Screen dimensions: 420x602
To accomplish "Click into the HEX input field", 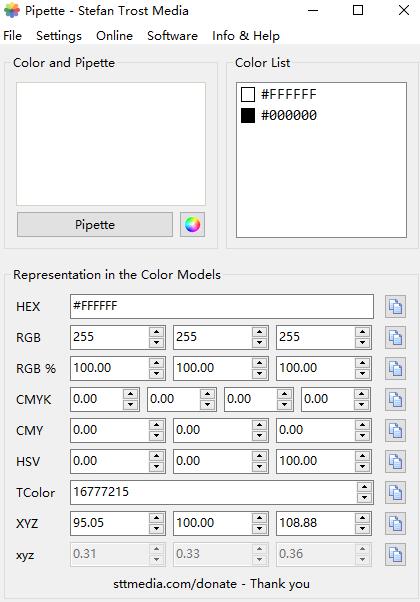I will tap(222, 306).
